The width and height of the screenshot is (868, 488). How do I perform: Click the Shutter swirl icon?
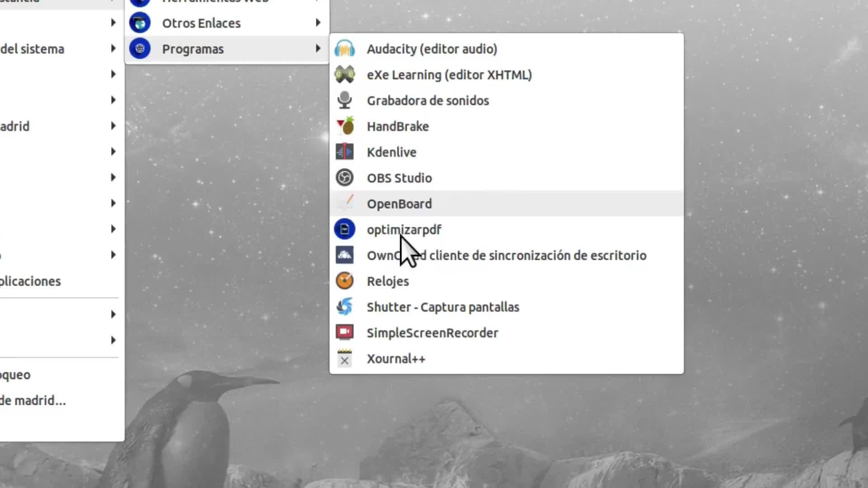tap(344, 307)
